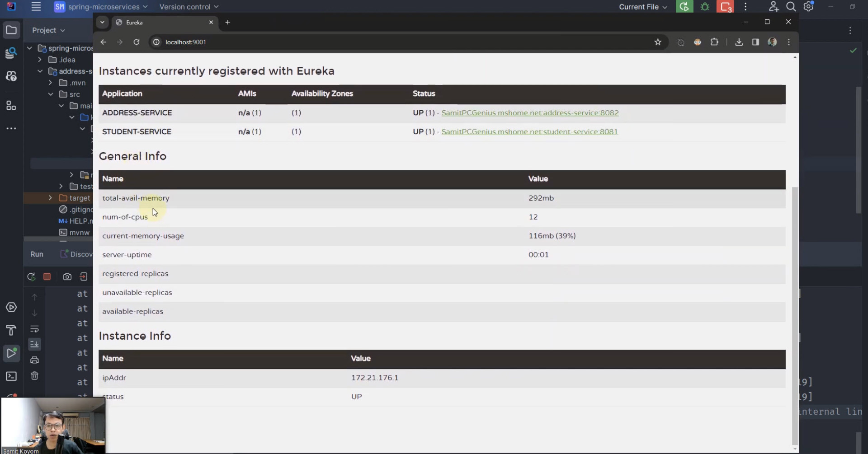Open IntelliJ Search Everywhere magnifier
Viewport: 868px width, 454px height.
791,7
